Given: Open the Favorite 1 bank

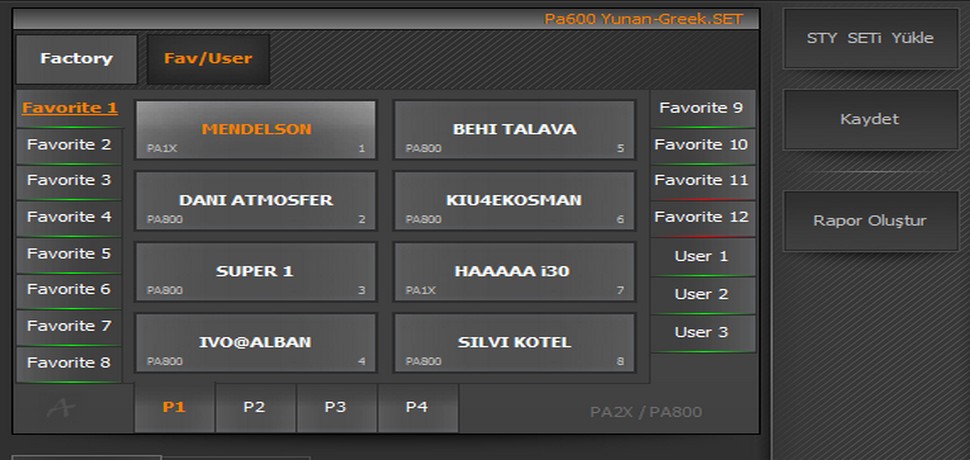Looking at the screenshot, I should pyautogui.click(x=69, y=108).
